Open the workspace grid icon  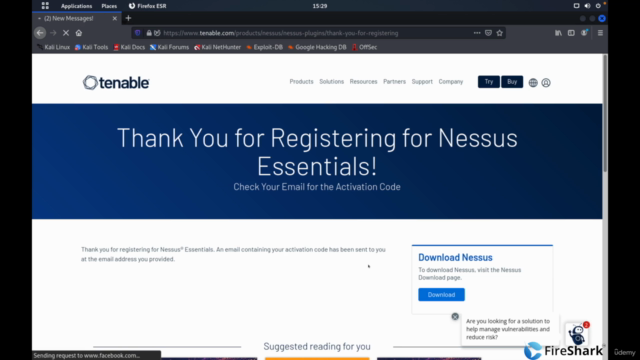(x=45, y=6)
